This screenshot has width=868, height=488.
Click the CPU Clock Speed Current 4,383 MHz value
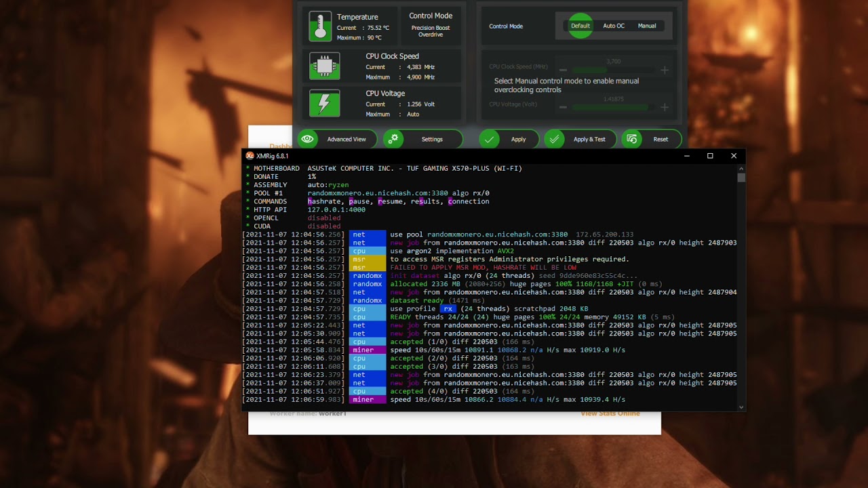coord(421,67)
